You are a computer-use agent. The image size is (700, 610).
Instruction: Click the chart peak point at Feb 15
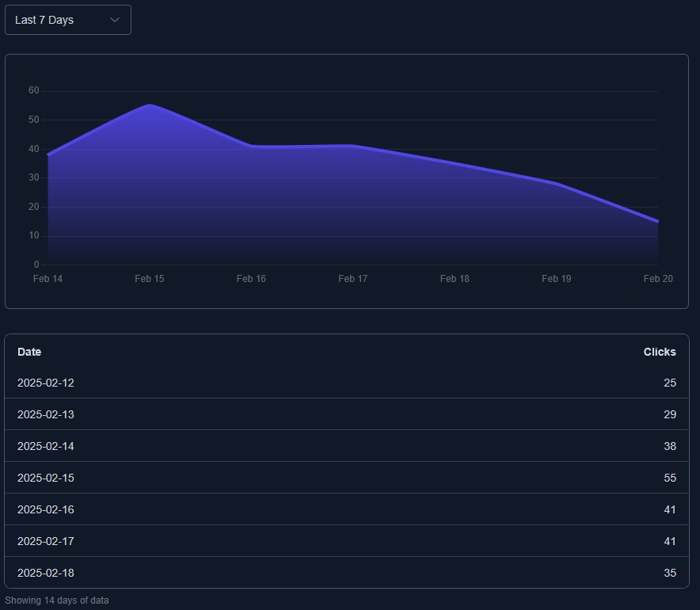click(150, 105)
